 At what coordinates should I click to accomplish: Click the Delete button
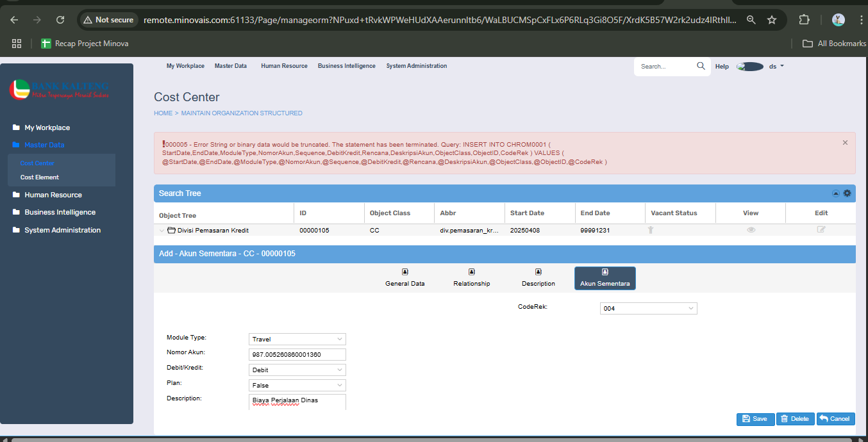coord(796,419)
